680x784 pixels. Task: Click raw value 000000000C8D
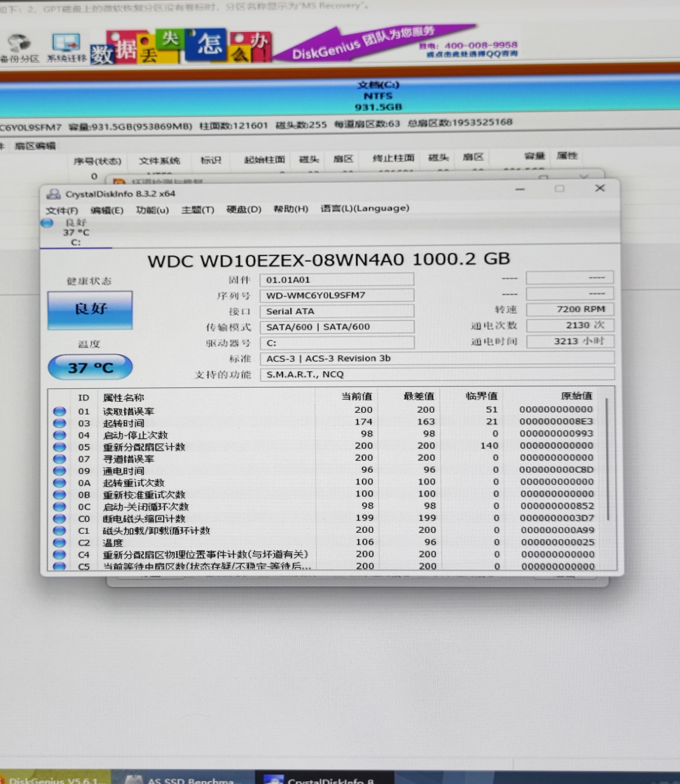[556, 470]
